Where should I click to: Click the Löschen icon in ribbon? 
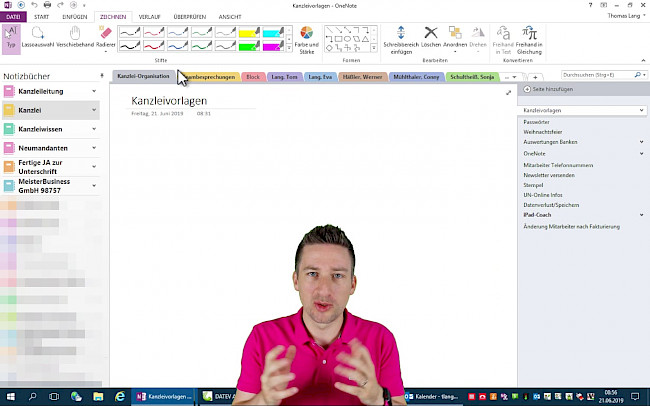pyautogui.click(x=432, y=40)
